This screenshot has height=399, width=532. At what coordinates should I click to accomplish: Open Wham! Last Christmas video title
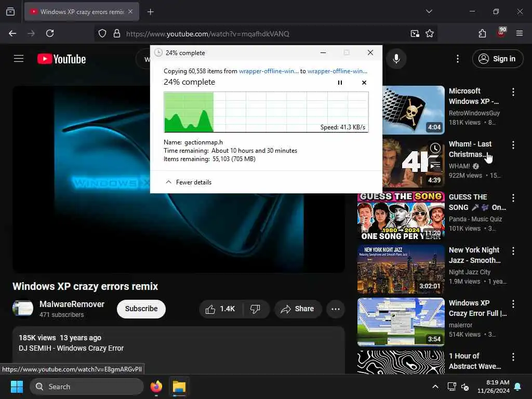(x=470, y=149)
